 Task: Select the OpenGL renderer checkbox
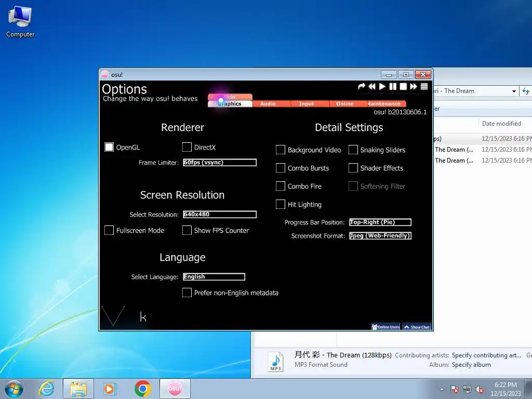point(109,147)
